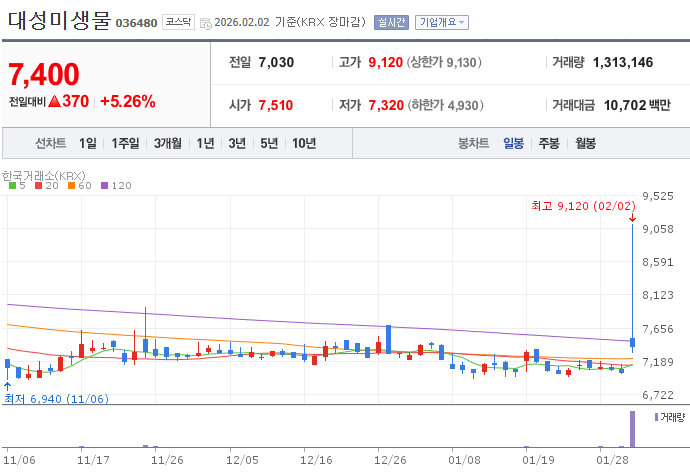Image resolution: width=690 pixels, height=473 pixels.
Task: Click the 01/19 date on the chart axis
Action: (x=538, y=460)
